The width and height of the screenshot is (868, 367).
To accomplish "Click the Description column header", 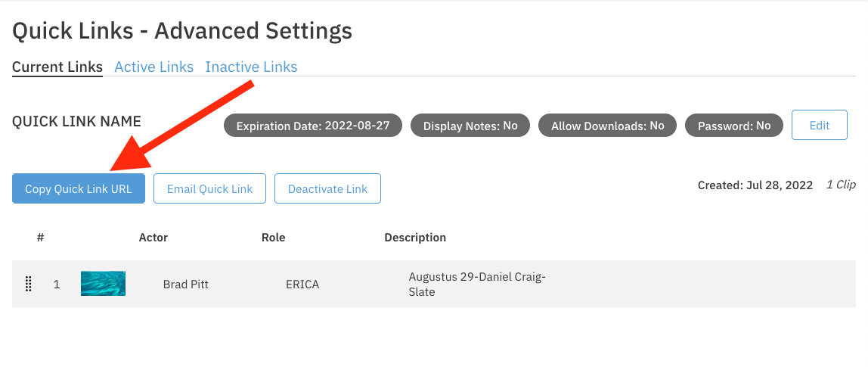I will click(x=415, y=238).
